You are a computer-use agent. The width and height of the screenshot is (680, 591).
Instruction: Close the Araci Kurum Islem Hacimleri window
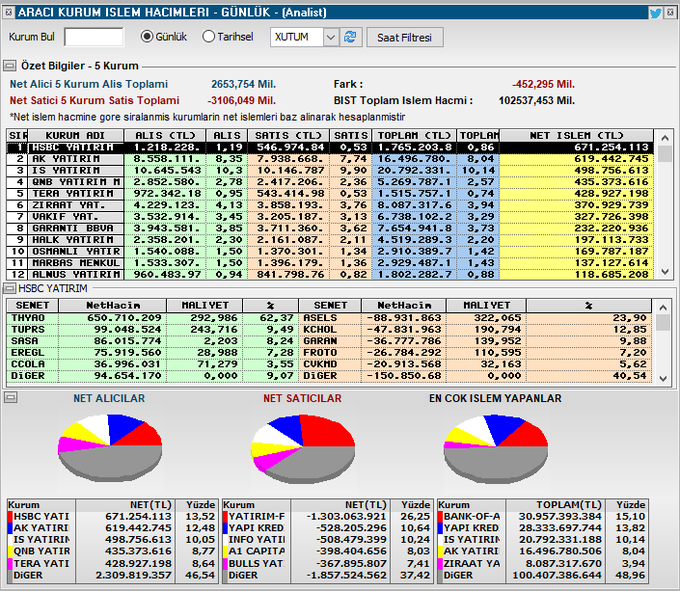click(x=671, y=13)
